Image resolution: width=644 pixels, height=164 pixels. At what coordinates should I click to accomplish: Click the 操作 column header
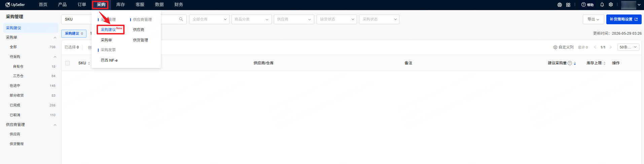616,63
